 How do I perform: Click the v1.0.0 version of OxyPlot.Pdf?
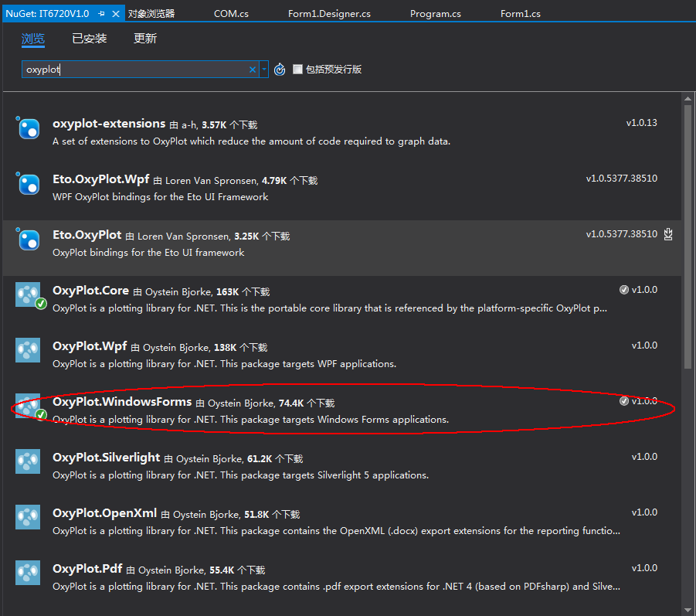pos(644,567)
